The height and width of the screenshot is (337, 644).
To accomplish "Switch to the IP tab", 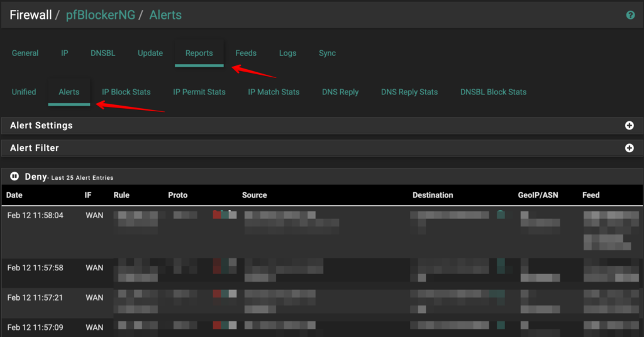I will [x=65, y=53].
